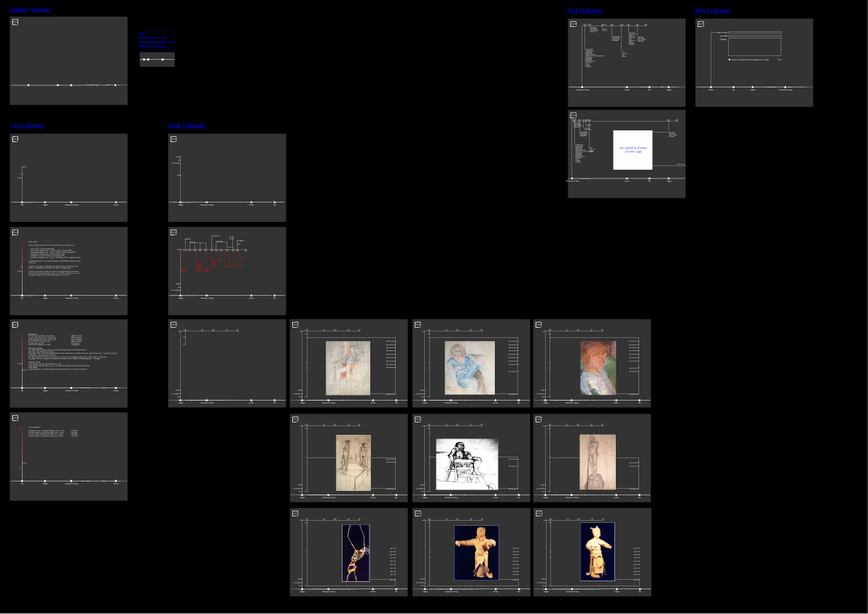Image resolution: width=868 pixels, height=614 pixels.
Task: Select the red-haired child portrait painting
Action: point(598,368)
